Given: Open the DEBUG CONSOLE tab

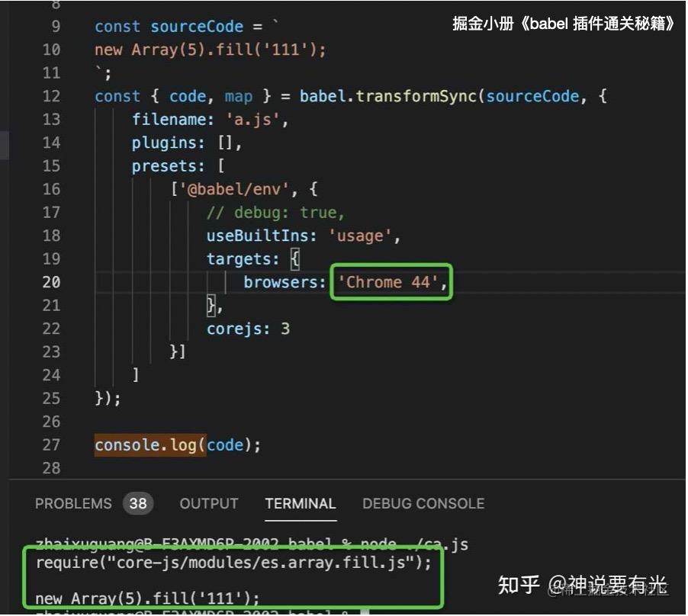Looking at the screenshot, I should click(423, 503).
